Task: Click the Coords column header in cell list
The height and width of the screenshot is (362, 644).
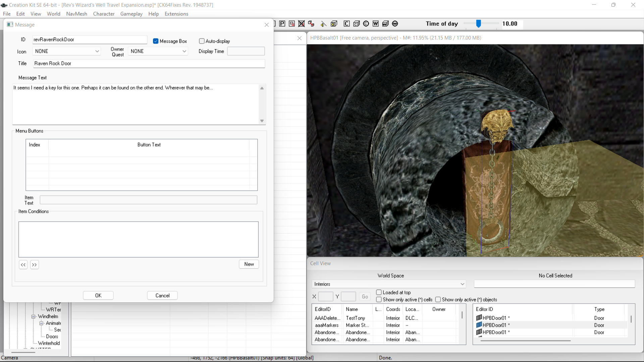Action: [393, 309]
